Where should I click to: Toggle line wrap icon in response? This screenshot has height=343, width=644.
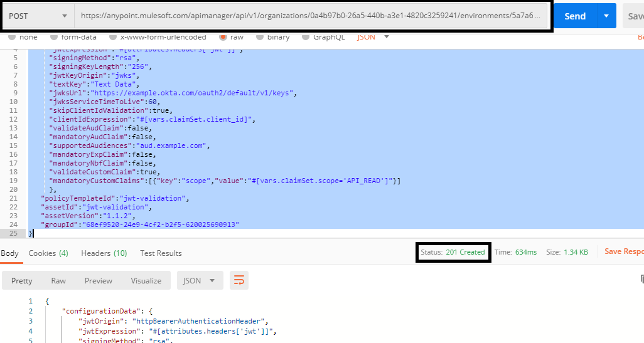[239, 281]
